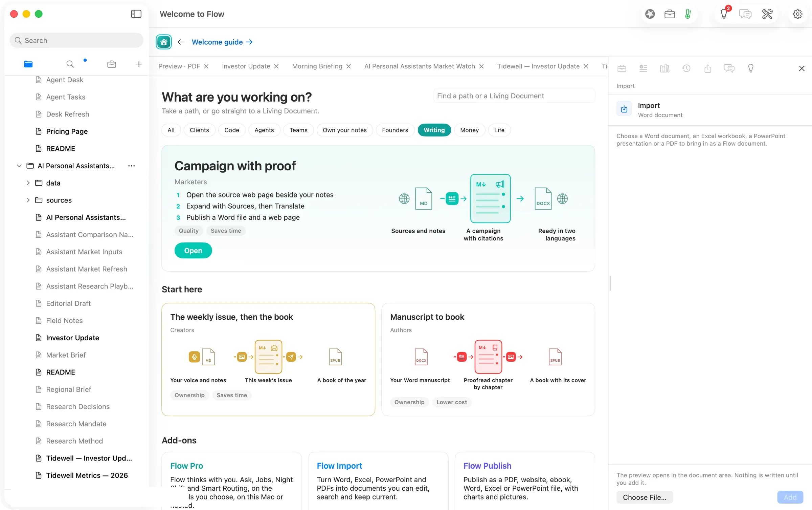Click the Choose File... button
Image resolution: width=812 pixels, height=510 pixels.
645,497
